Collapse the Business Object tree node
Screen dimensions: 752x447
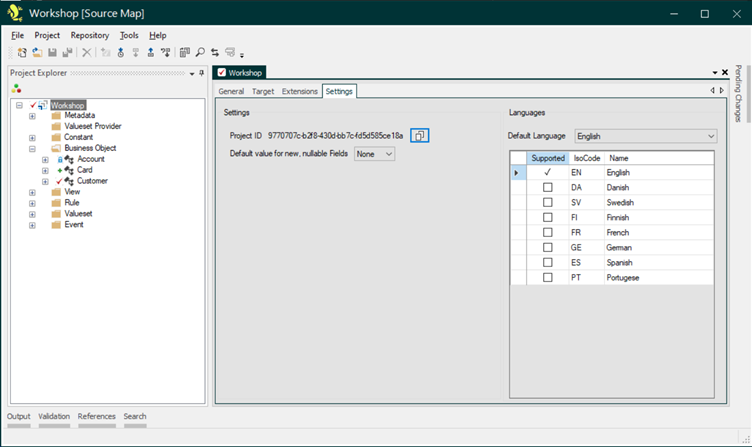pos(32,148)
